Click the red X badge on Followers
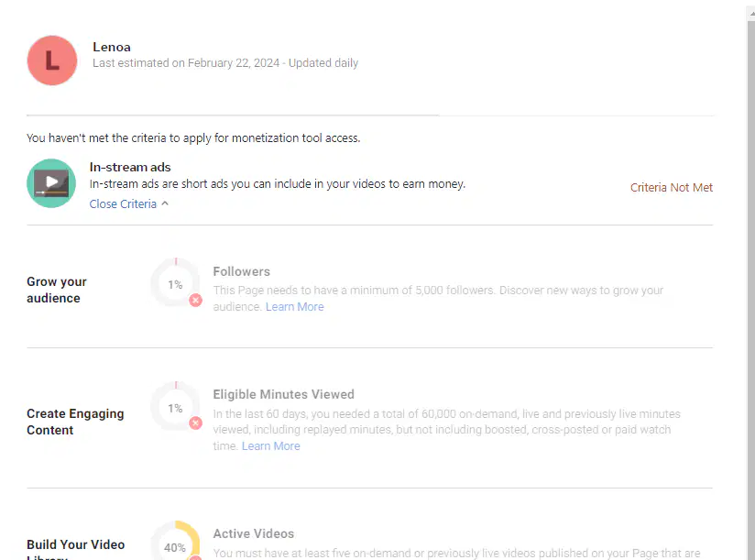The height and width of the screenshot is (560, 755). pos(195,301)
